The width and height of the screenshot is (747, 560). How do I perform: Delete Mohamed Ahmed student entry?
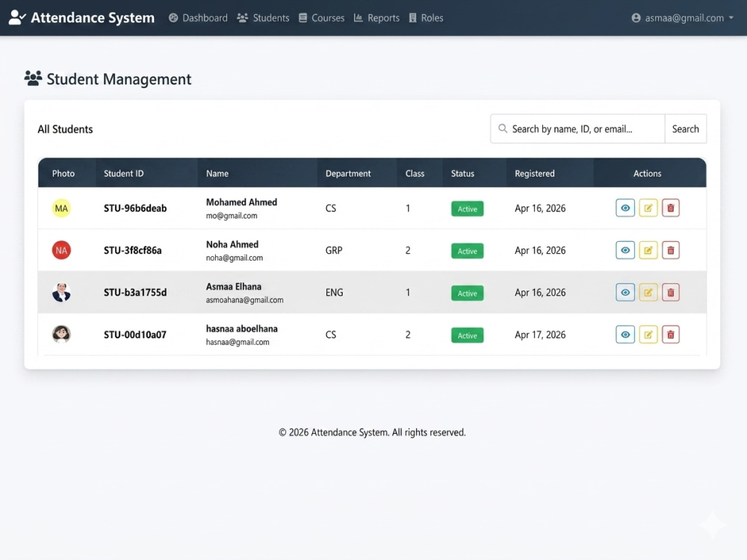click(671, 208)
